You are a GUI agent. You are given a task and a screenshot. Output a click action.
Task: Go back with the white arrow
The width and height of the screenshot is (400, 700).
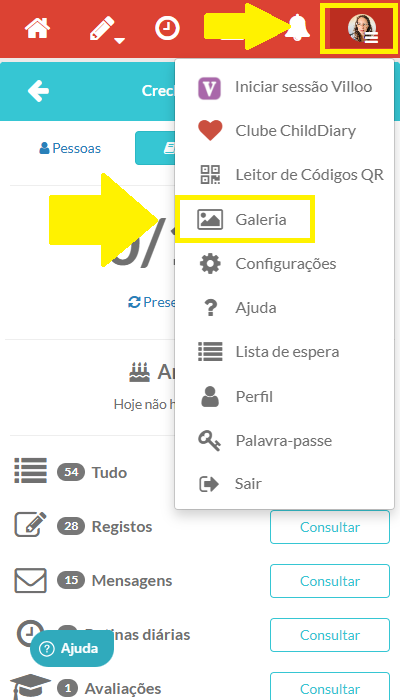click(38, 91)
